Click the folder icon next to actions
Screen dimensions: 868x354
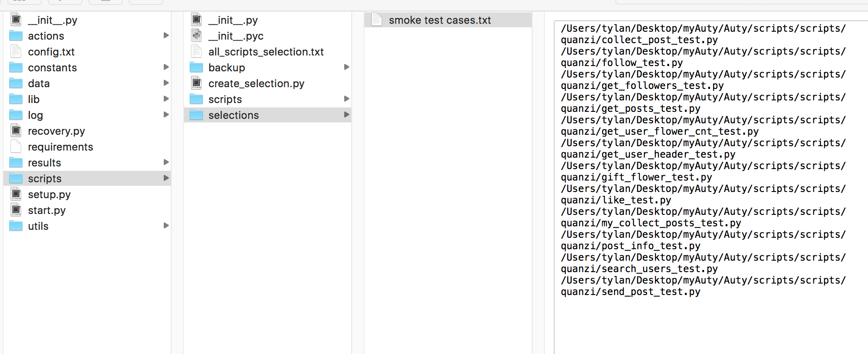(x=16, y=36)
